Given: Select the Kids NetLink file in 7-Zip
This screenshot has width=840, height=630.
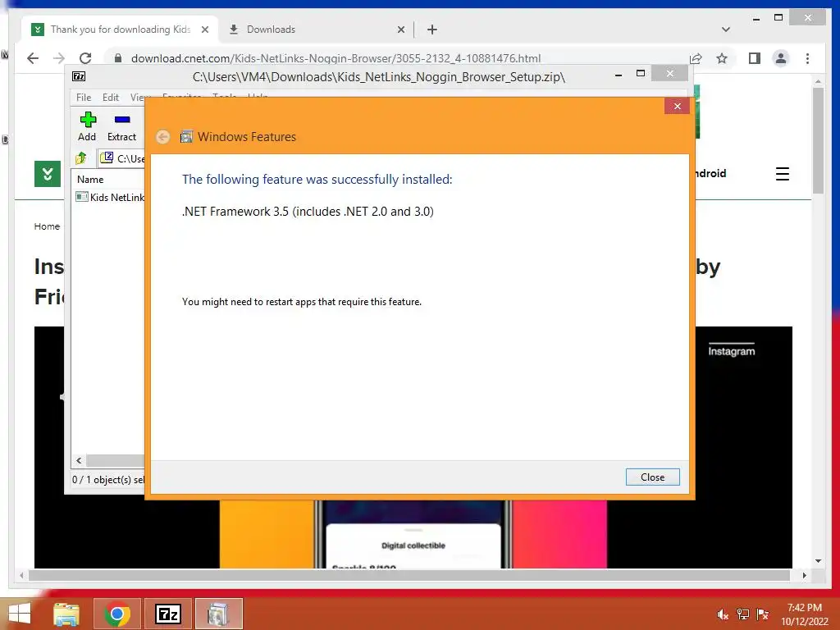Looking at the screenshot, I should (111, 197).
